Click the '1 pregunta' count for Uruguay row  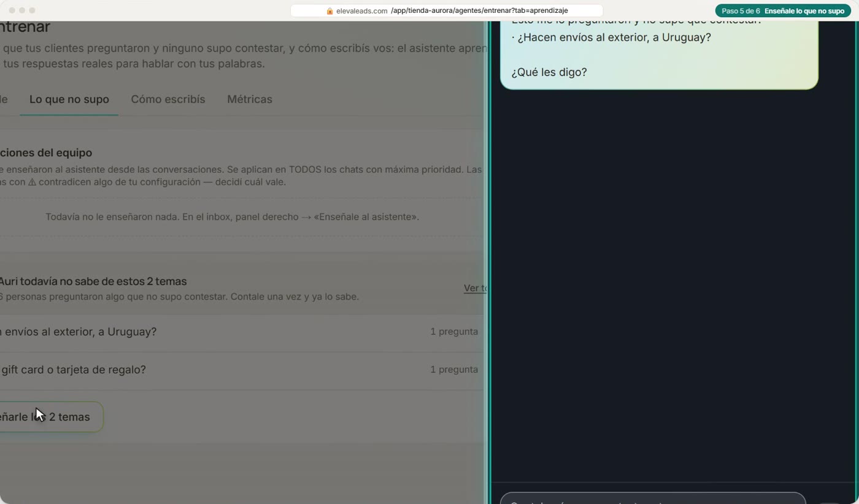pos(454,332)
